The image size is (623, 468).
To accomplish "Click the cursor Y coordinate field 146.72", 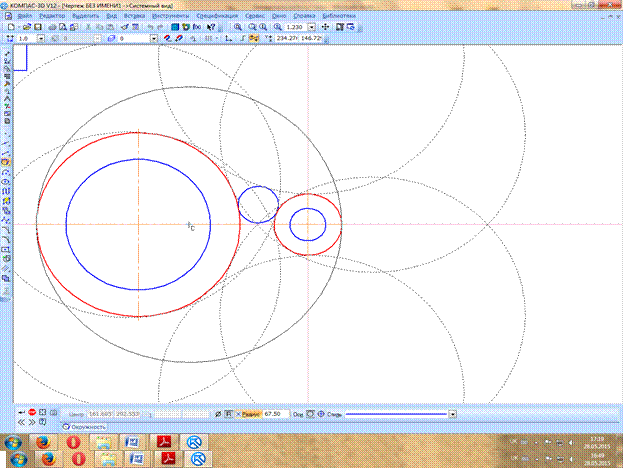I will [x=312, y=39].
